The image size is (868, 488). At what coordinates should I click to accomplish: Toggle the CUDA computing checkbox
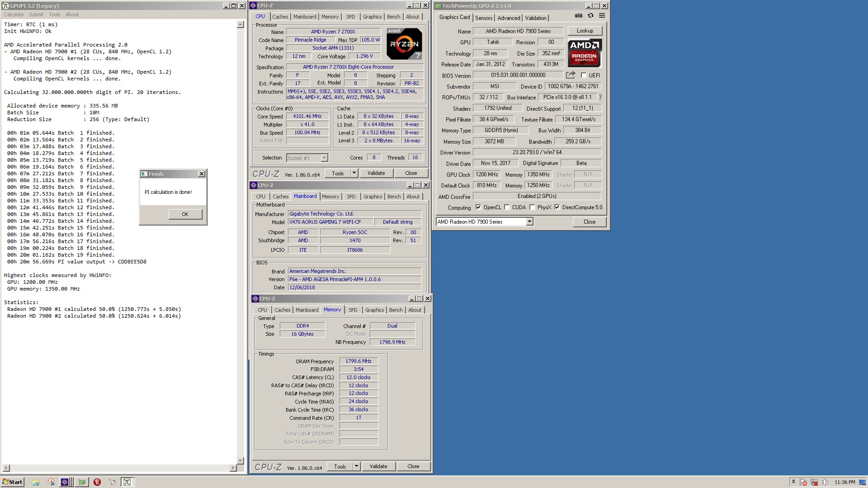point(507,207)
